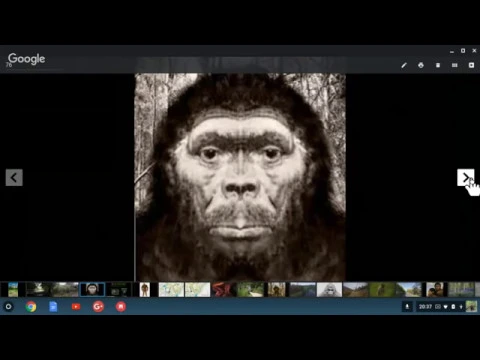Switch to thumbnail mosaic view

[x=454, y=65]
